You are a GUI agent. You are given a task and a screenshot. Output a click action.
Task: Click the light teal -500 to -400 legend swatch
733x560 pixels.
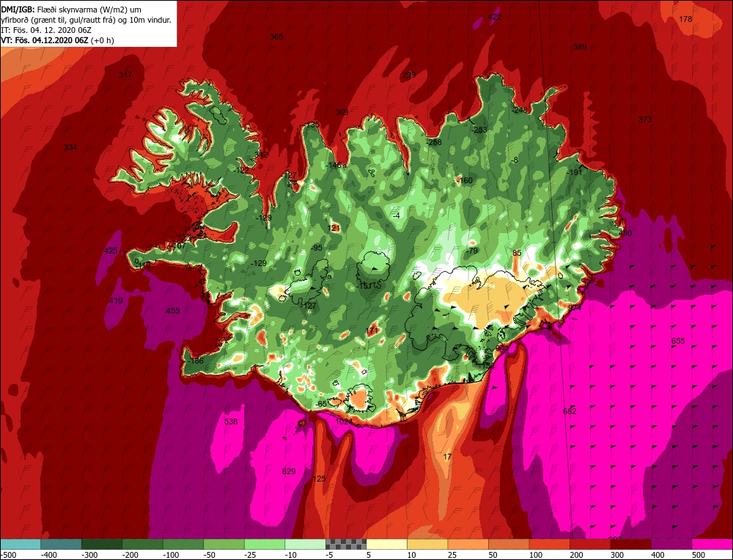coord(21,544)
